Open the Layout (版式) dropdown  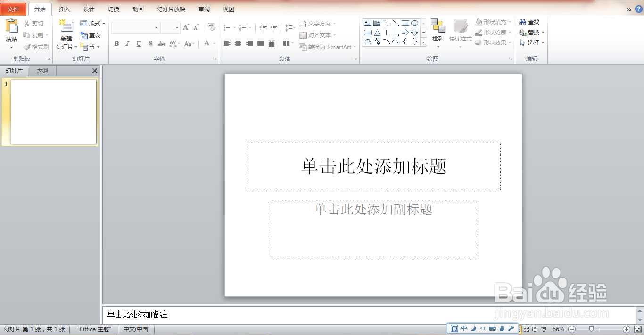pos(93,24)
